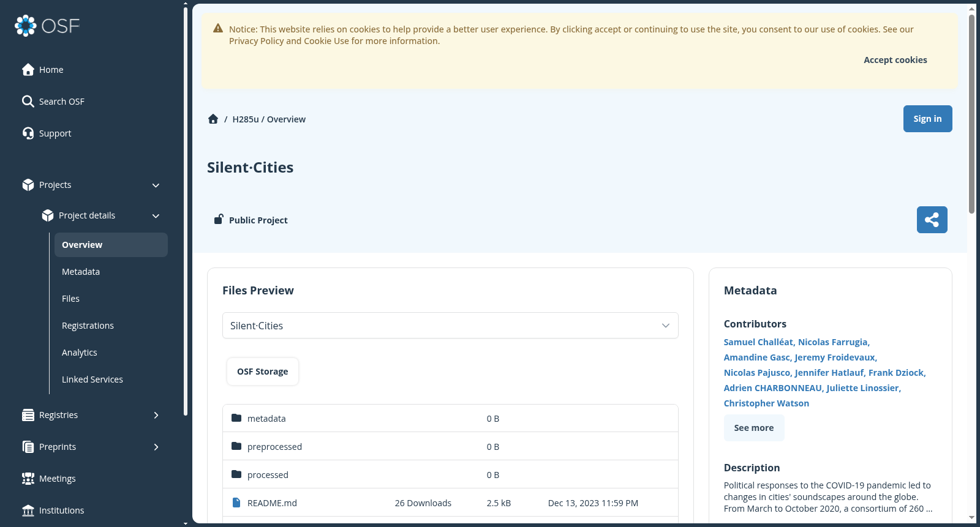Click Support sidebar label

(55, 133)
